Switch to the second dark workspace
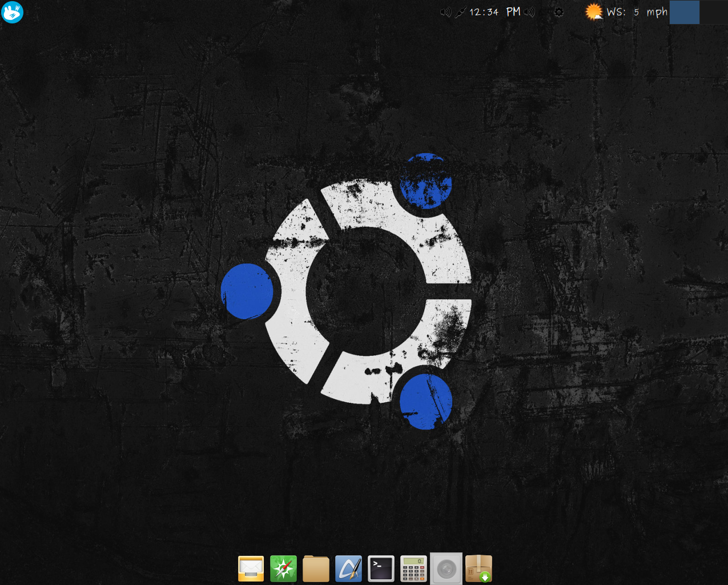Viewport: 728px width, 585px height. pos(714,12)
